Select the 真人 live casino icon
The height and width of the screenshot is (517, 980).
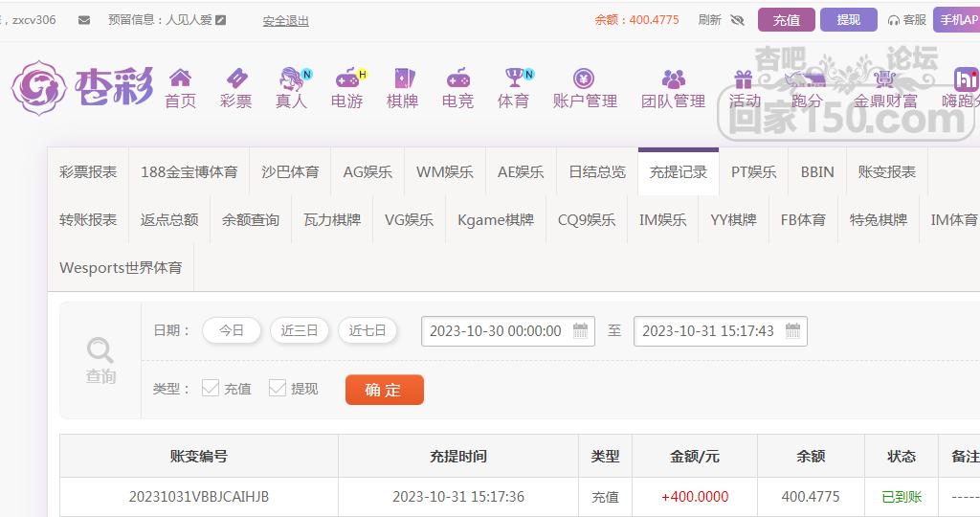291,79
